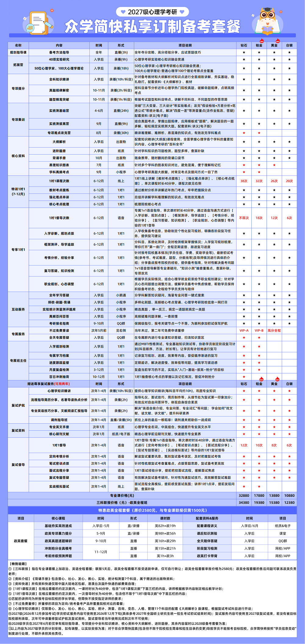Click the HOT badge on 复试服务 铂金 header

(x=261, y=379)
